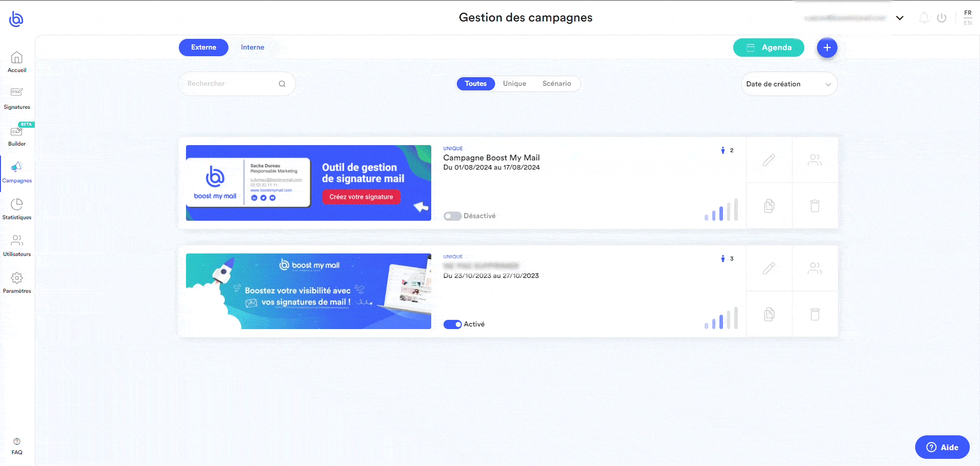Go to Accueil home icon
The width and height of the screenshot is (980, 466).
tap(17, 57)
